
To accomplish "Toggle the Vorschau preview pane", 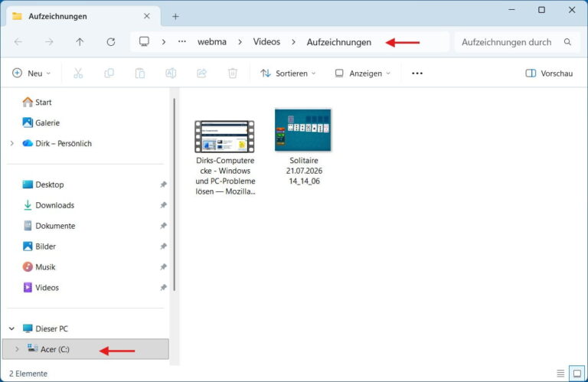I will (549, 73).
